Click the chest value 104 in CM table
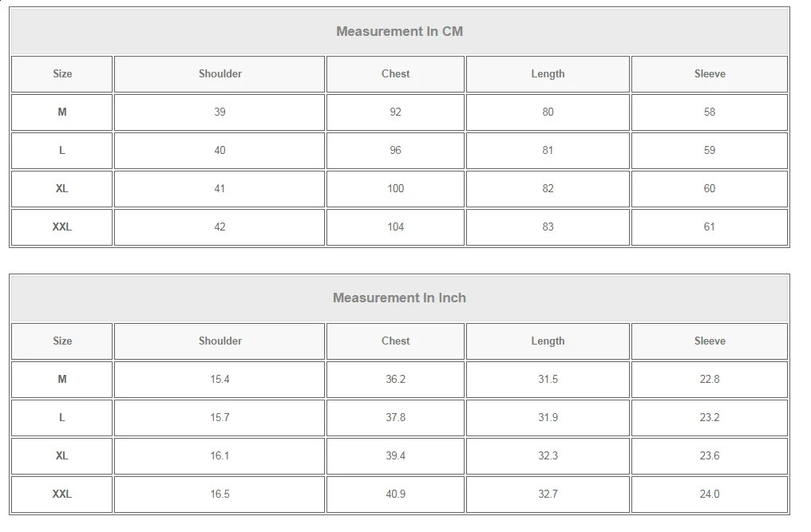Image resolution: width=811 pixels, height=532 pixels. (x=395, y=227)
